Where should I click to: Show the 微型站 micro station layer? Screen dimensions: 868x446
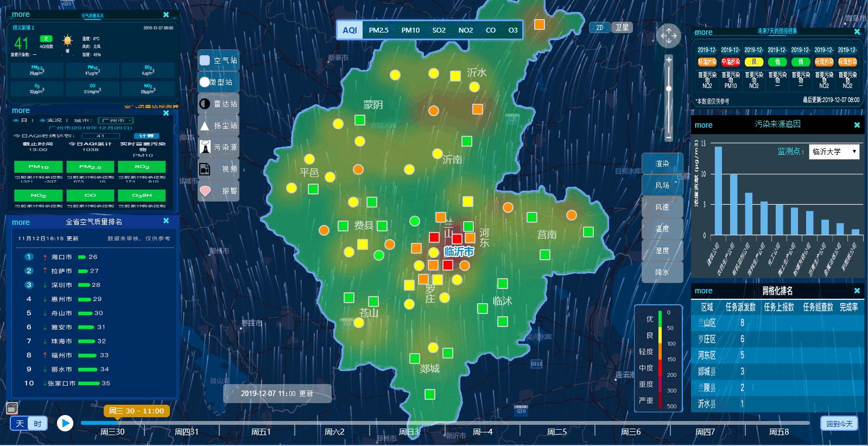pyautogui.click(x=218, y=82)
